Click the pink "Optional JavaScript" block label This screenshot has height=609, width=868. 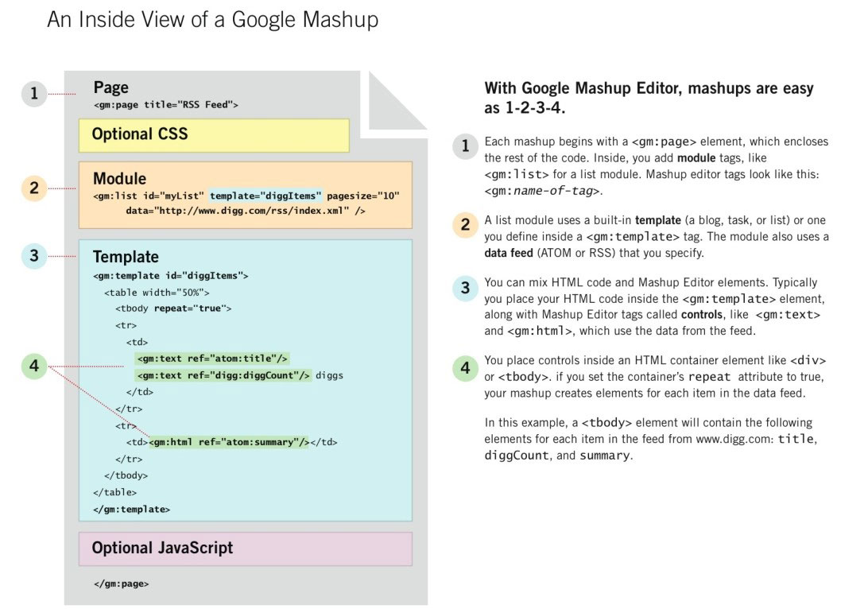(x=162, y=548)
